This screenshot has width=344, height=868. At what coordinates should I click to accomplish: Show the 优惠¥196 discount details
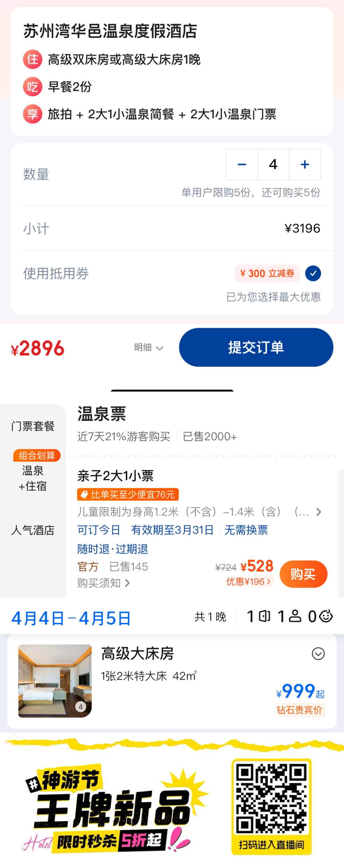pos(248,581)
